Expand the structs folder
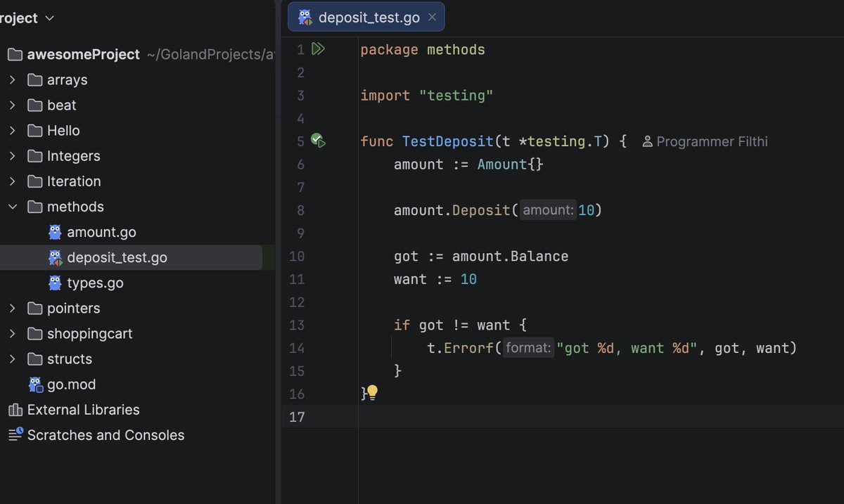This screenshot has width=844, height=504. tap(12, 359)
